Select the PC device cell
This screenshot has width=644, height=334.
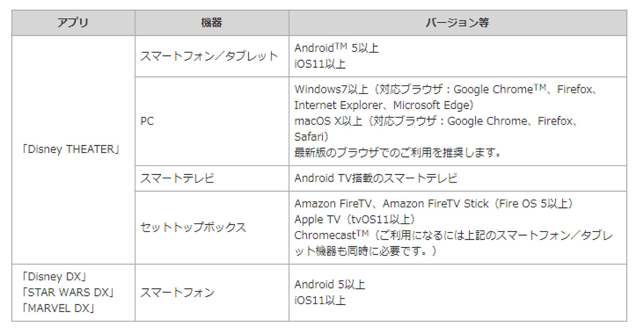click(211, 121)
